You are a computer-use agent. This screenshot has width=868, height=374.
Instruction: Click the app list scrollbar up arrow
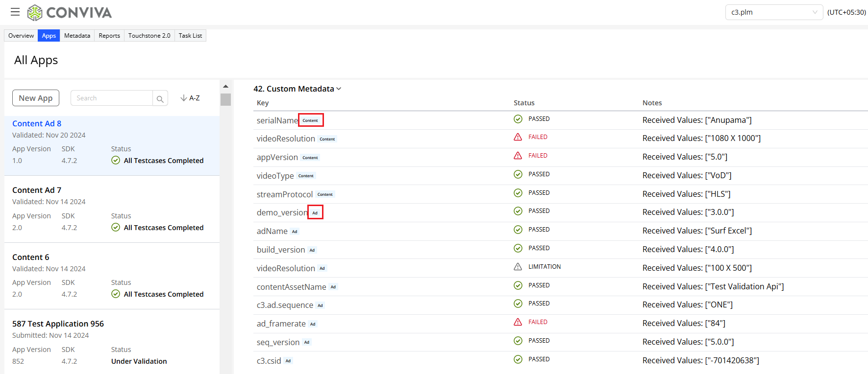(x=225, y=86)
